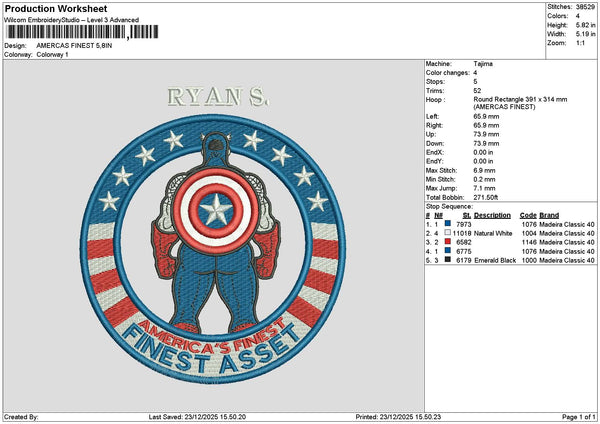Click the design name 'AMERCAS FINEST 5,8IN'
This screenshot has height=424, width=600.
[74, 46]
